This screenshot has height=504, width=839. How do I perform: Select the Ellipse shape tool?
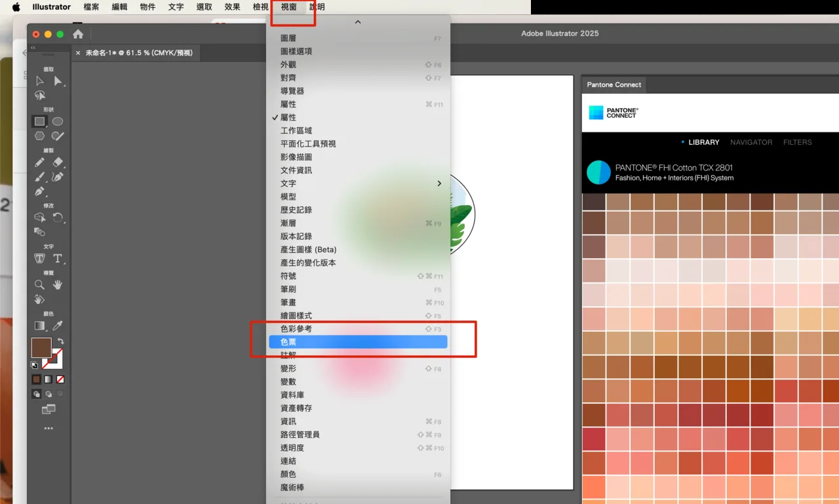[x=58, y=121]
